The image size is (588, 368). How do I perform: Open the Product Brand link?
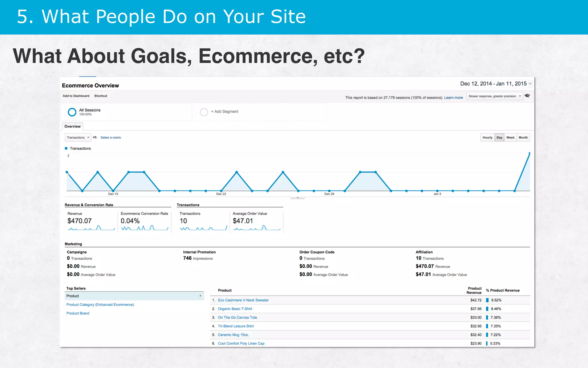(x=78, y=313)
